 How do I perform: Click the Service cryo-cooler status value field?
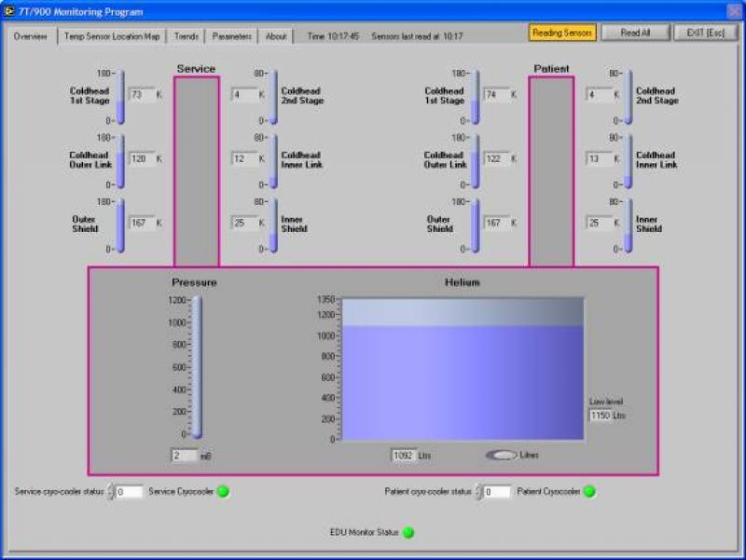click(129, 492)
